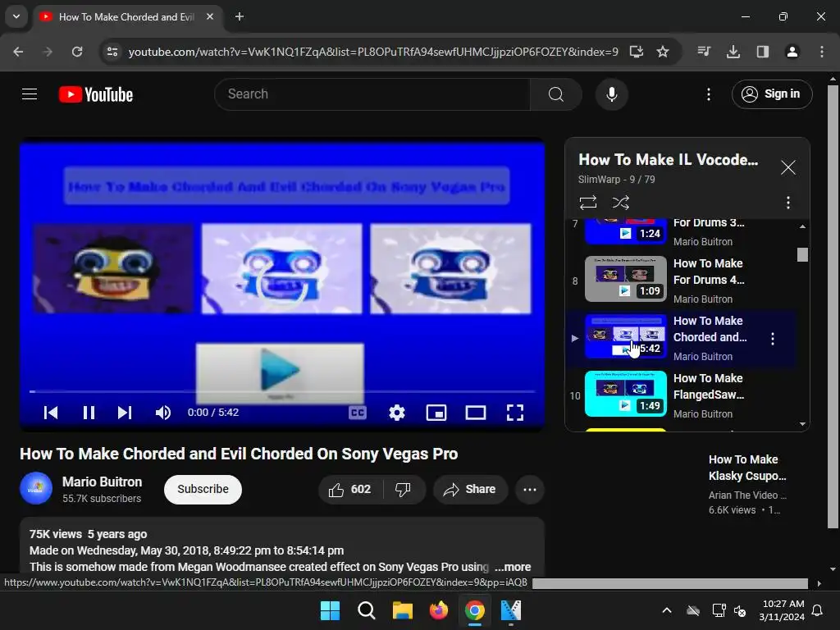
Task: Play How To Make For Drums 4 video
Action: point(682,281)
